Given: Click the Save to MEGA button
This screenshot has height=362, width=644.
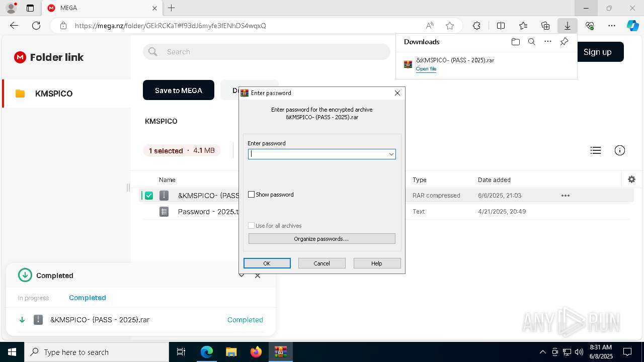Looking at the screenshot, I should pos(179,90).
